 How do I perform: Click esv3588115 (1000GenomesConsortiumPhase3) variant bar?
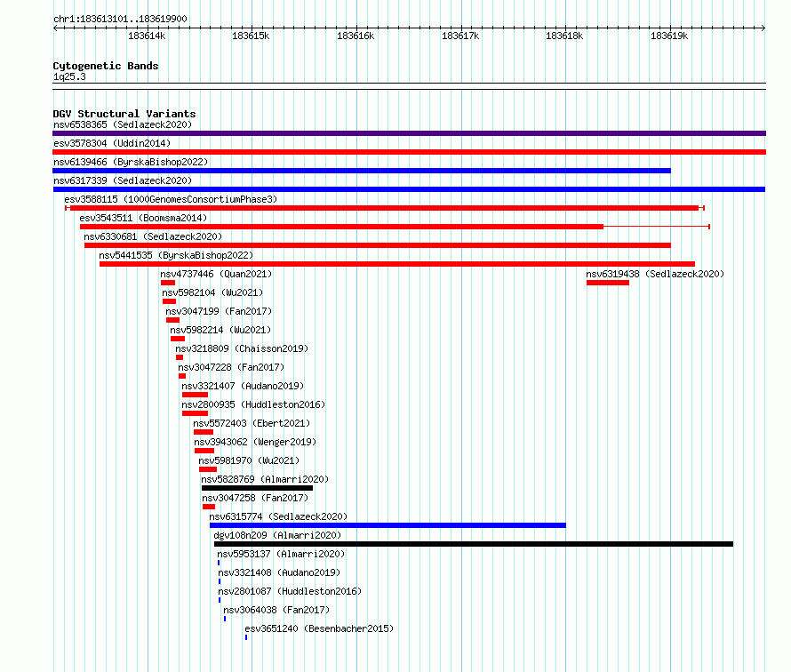[385, 208]
